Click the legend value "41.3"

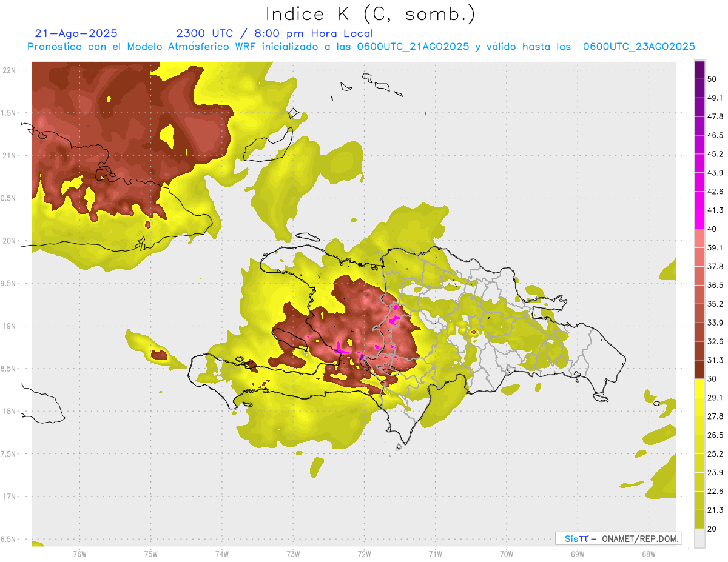715,210
